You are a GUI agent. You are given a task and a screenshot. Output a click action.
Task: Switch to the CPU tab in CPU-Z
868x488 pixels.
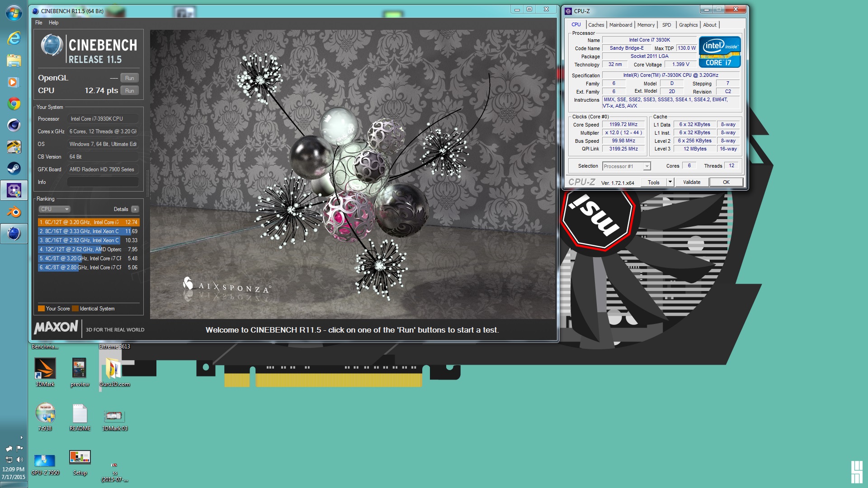pyautogui.click(x=576, y=25)
